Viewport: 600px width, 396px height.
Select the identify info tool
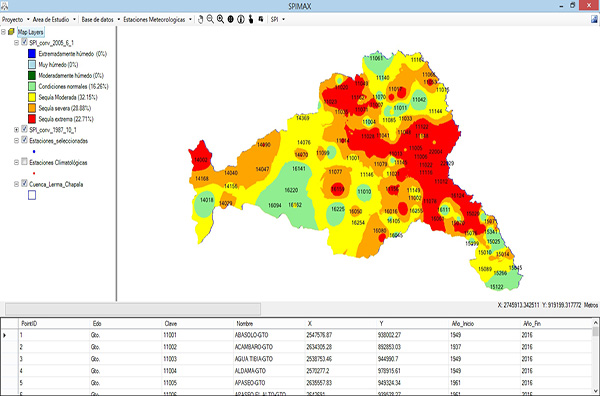click(x=241, y=19)
